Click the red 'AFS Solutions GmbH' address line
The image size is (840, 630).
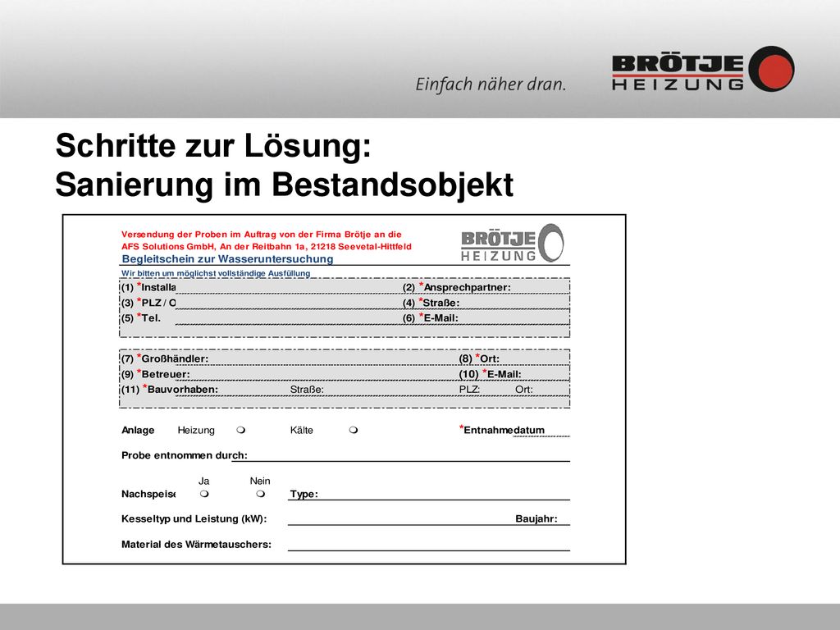267,246
